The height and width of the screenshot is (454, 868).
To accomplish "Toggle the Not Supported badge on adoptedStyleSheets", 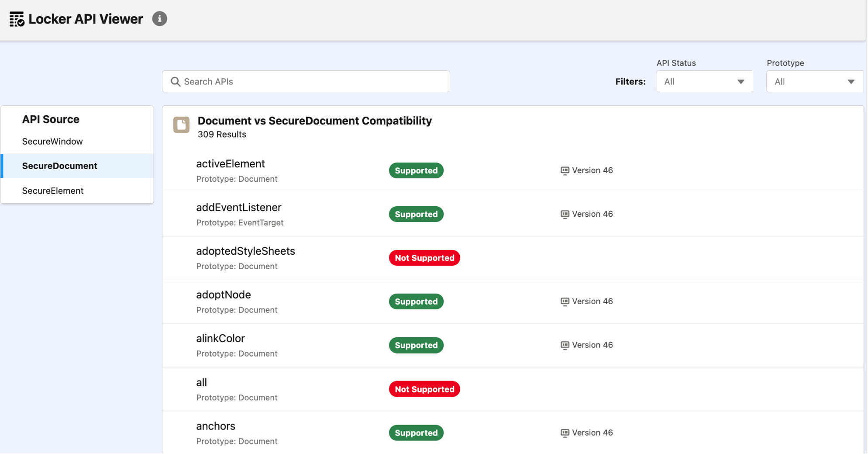I will (424, 258).
